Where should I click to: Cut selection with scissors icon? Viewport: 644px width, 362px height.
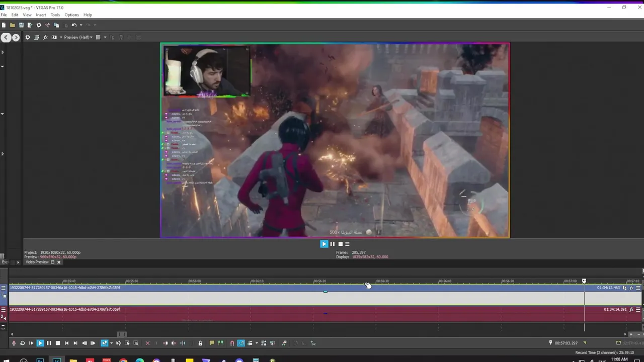[x=48, y=25]
